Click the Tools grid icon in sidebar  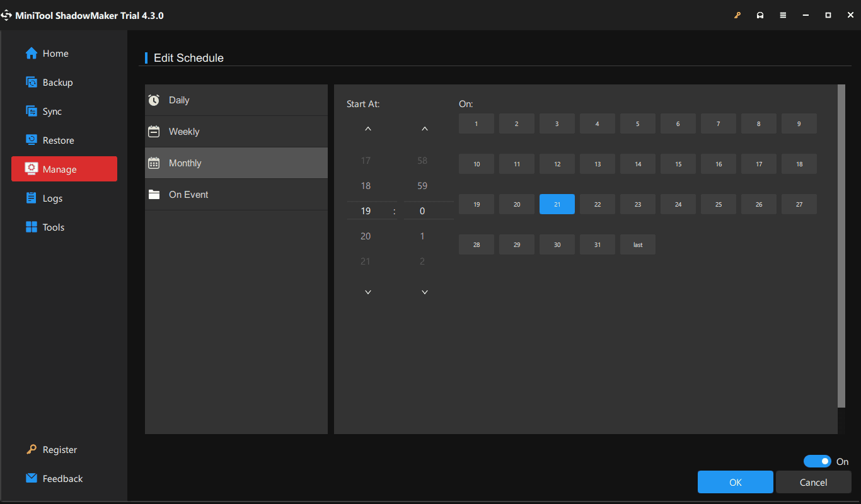coord(32,227)
